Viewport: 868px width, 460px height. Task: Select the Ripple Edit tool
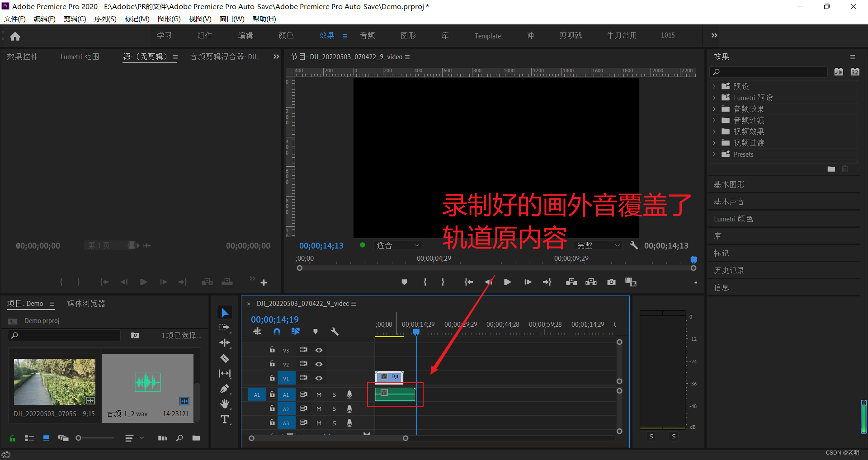225,343
